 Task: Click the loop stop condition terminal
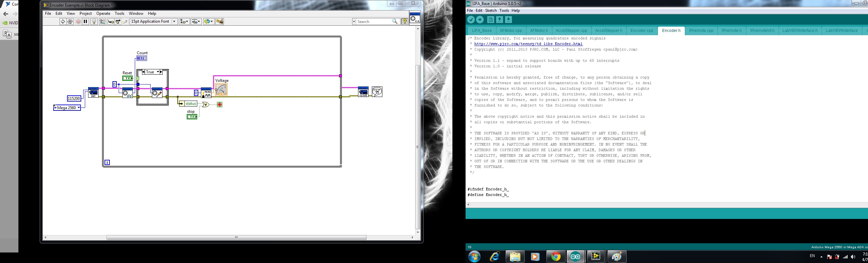pyautogui.click(x=220, y=105)
